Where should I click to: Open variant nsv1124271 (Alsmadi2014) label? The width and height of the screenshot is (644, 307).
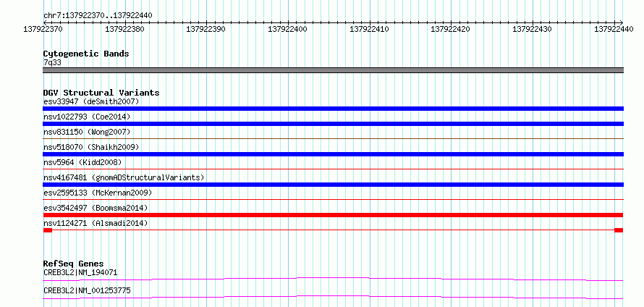click(x=96, y=223)
